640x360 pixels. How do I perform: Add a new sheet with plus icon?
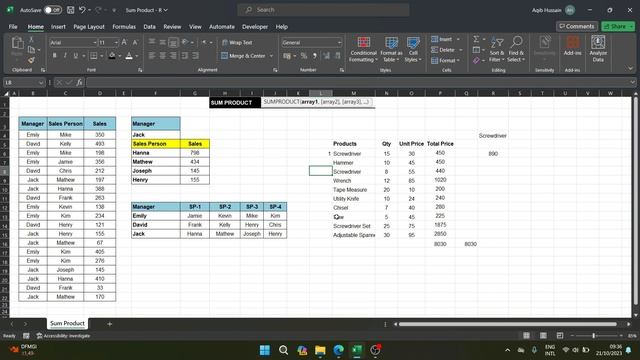(x=109, y=324)
